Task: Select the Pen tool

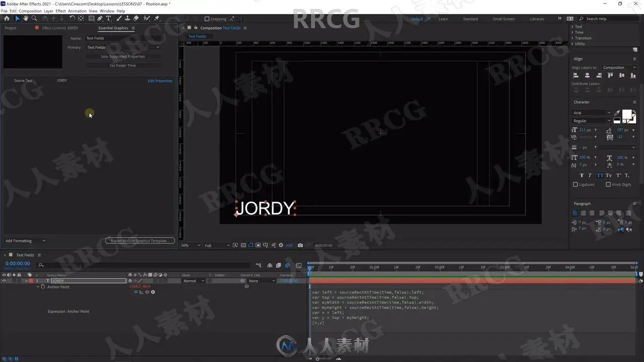Action: point(100,19)
